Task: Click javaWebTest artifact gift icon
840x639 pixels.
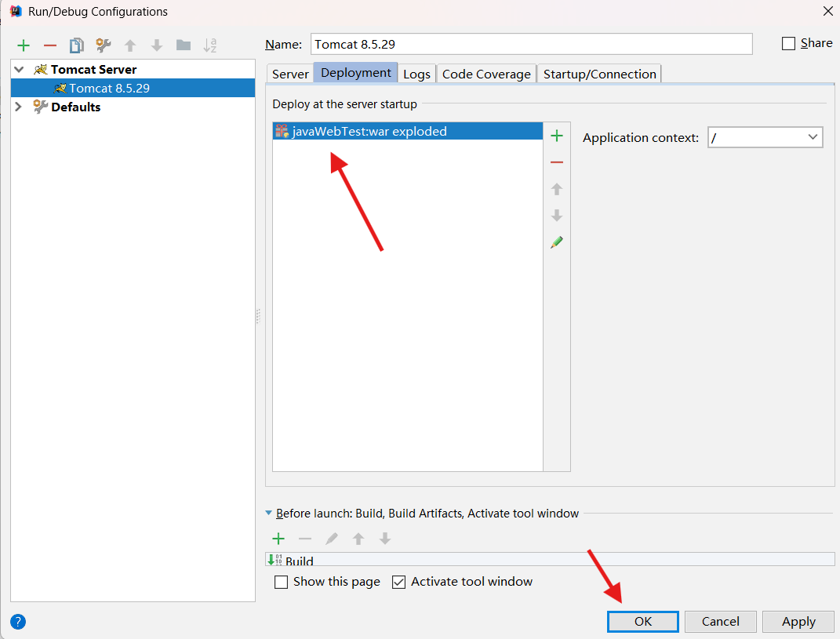Action: 282,131
